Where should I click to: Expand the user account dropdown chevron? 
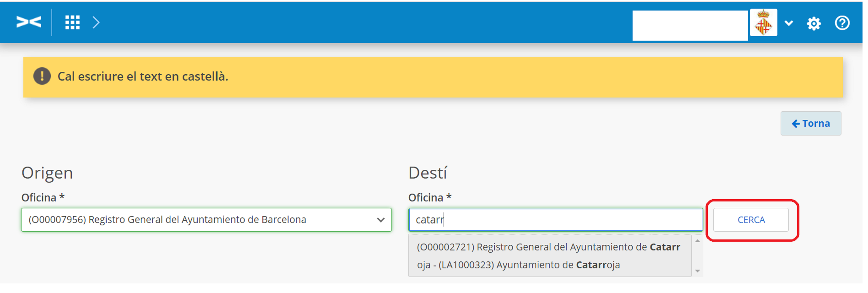tap(789, 23)
